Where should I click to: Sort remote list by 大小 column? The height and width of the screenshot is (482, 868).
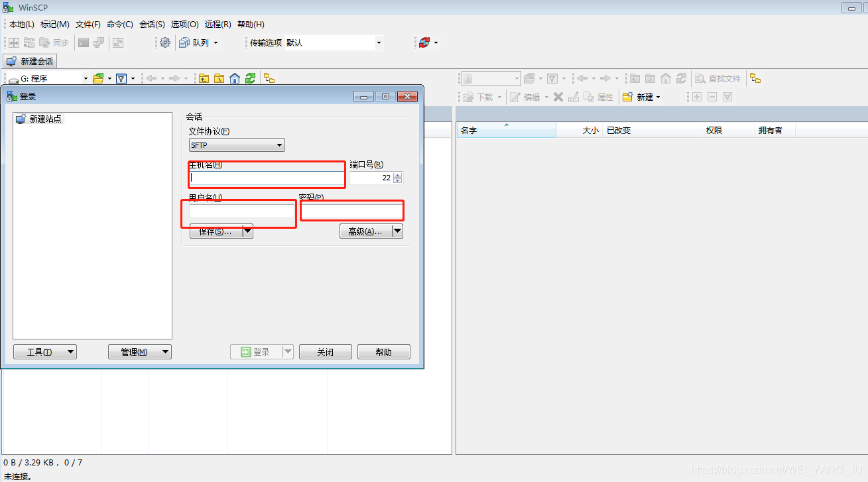pyautogui.click(x=580, y=130)
